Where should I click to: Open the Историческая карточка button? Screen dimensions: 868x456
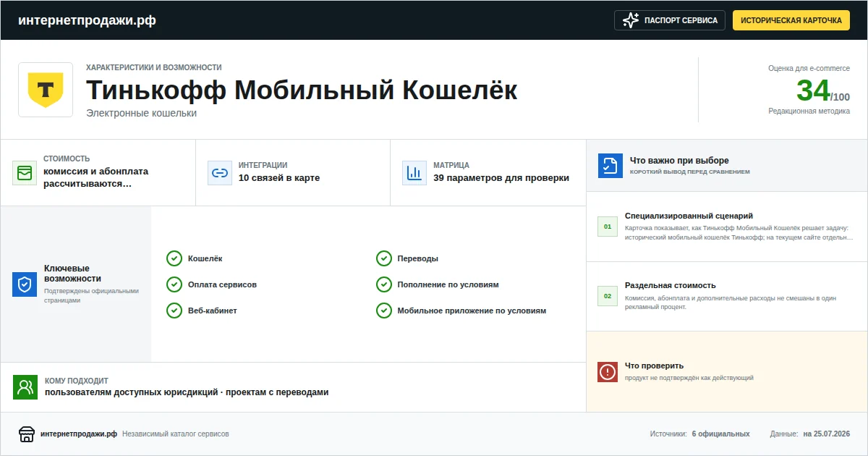coord(791,20)
